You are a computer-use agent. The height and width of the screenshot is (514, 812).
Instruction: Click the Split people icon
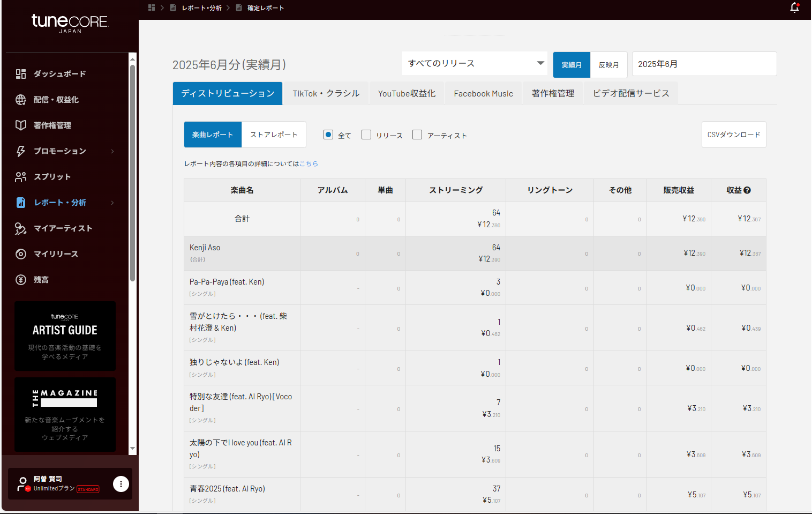pyautogui.click(x=21, y=177)
